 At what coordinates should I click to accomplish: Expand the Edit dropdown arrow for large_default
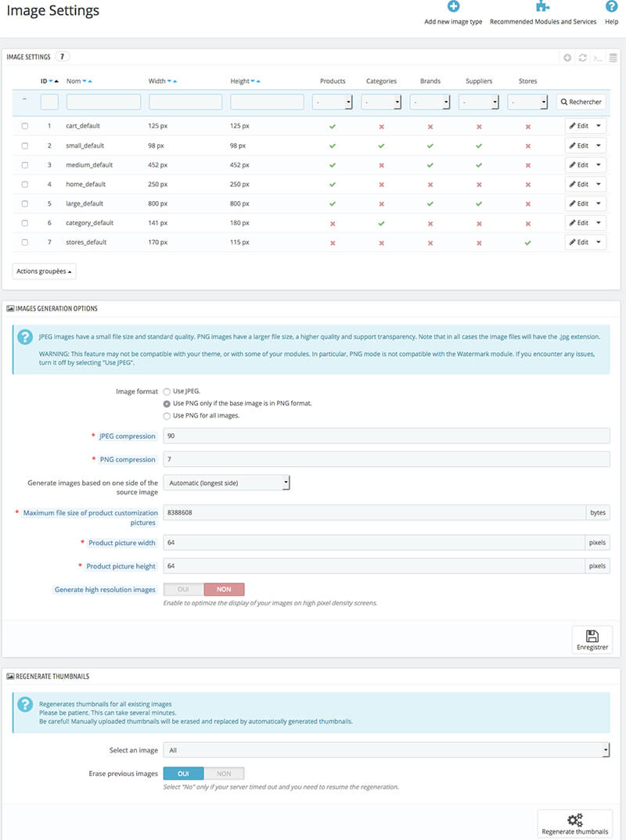click(x=599, y=203)
